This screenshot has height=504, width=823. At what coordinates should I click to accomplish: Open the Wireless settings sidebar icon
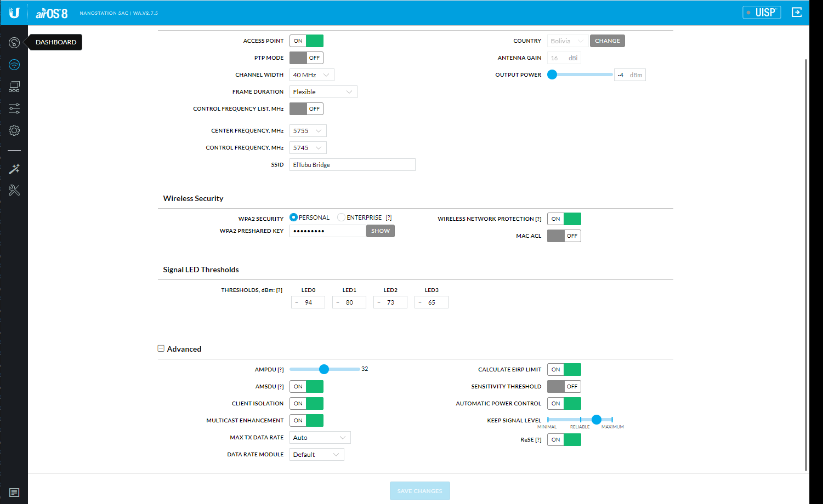pos(14,65)
